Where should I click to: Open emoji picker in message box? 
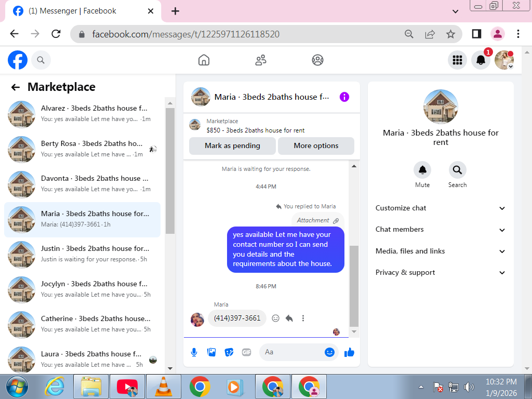pyautogui.click(x=329, y=352)
